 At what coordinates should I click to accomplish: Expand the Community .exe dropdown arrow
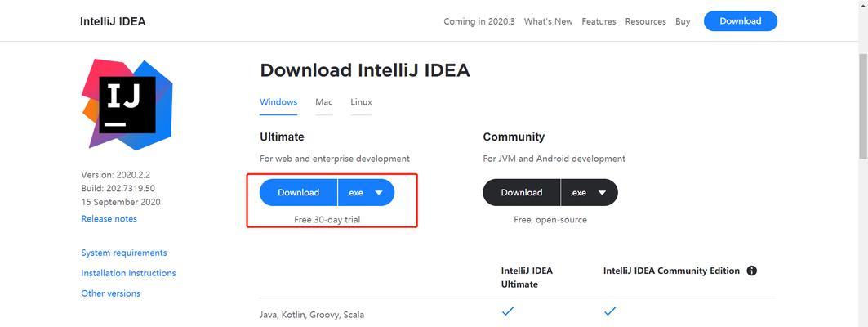tap(602, 193)
